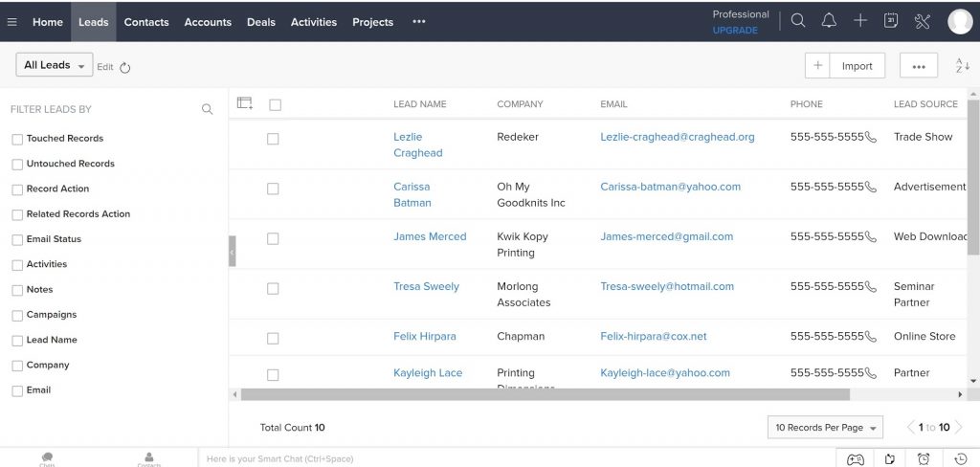This screenshot has width=980, height=467.
Task: Click the UPGRADE link
Action: pyautogui.click(x=735, y=30)
